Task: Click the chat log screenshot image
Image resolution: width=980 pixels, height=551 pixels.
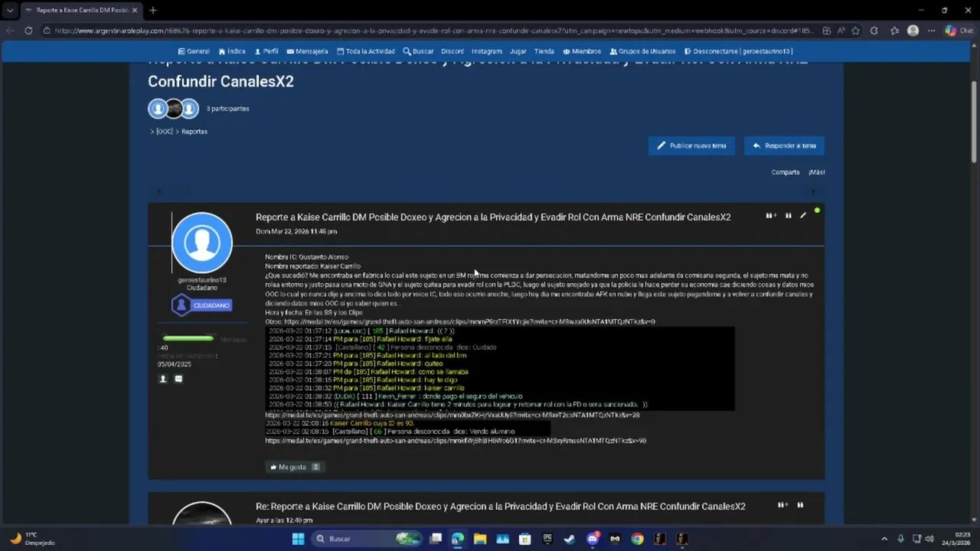Action: pyautogui.click(x=500, y=369)
